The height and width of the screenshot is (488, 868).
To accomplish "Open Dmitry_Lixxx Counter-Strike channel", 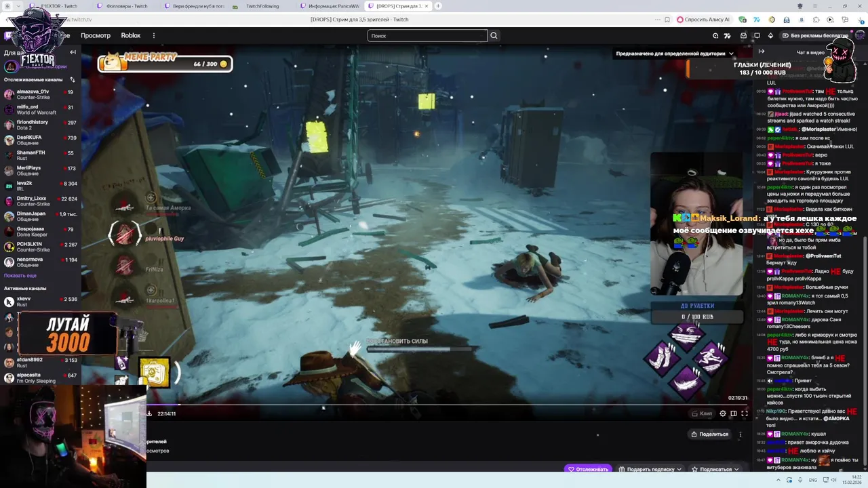I will point(41,201).
